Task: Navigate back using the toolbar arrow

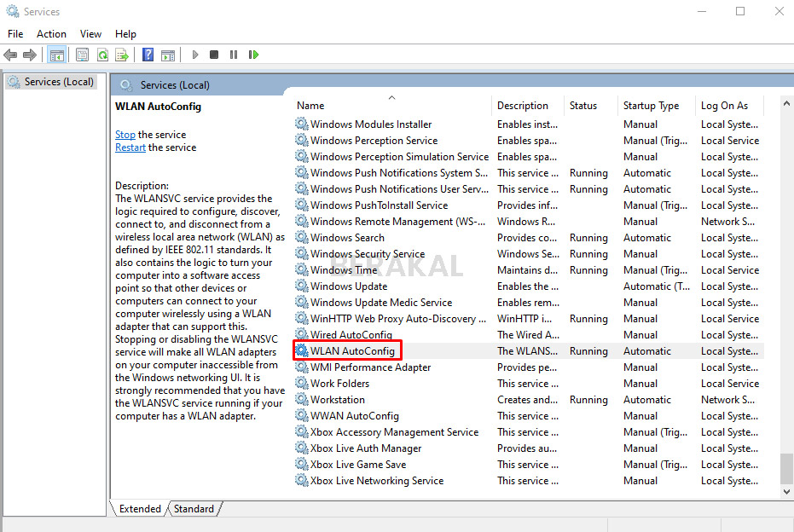Action: click(x=10, y=54)
